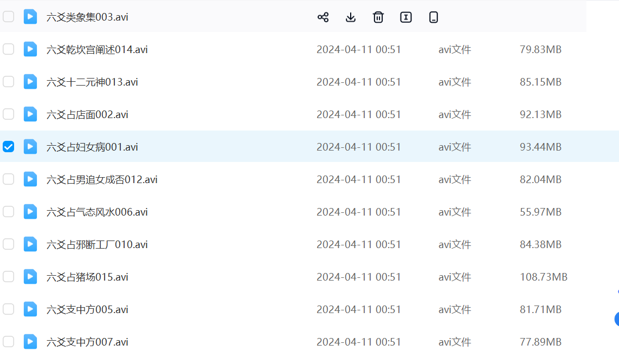Click rename icon for 六爻类象集003.avi
619x364 pixels.
point(406,17)
